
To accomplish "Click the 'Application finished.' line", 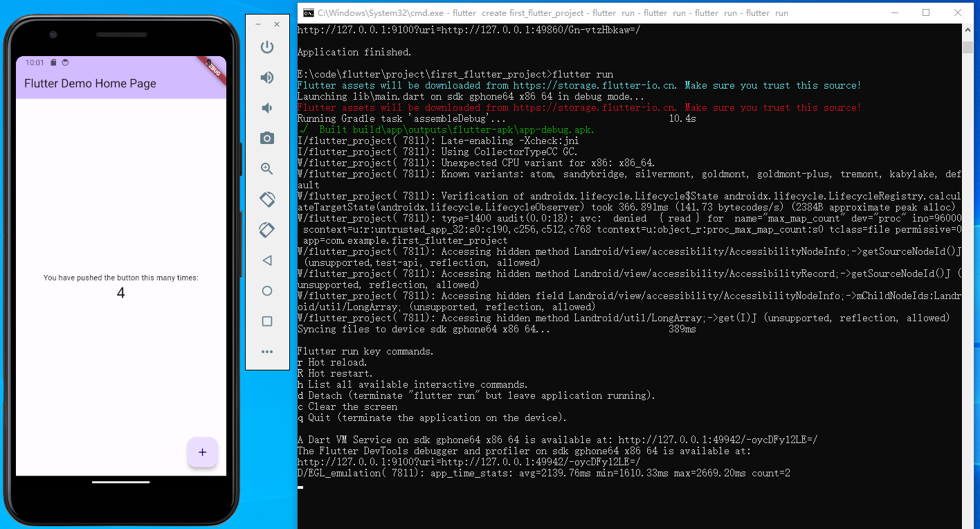I will pyautogui.click(x=354, y=52).
